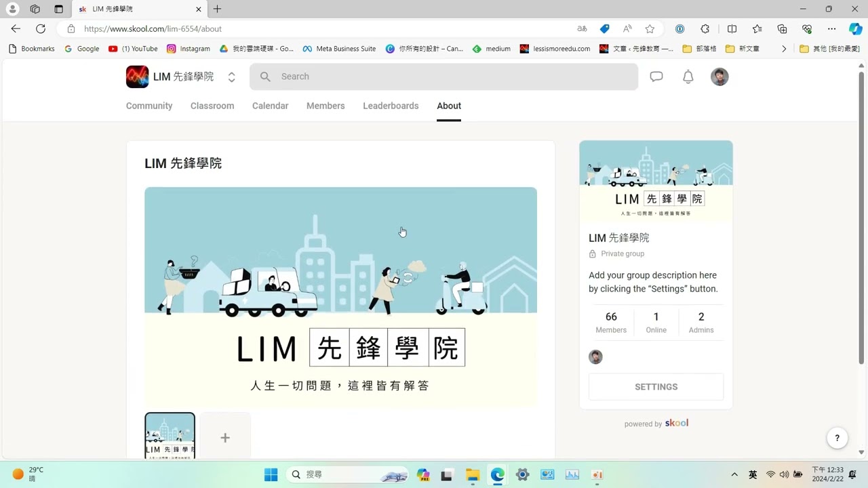The width and height of the screenshot is (868, 488).
Task: Switch to the Classroom tab
Action: click(x=212, y=106)
